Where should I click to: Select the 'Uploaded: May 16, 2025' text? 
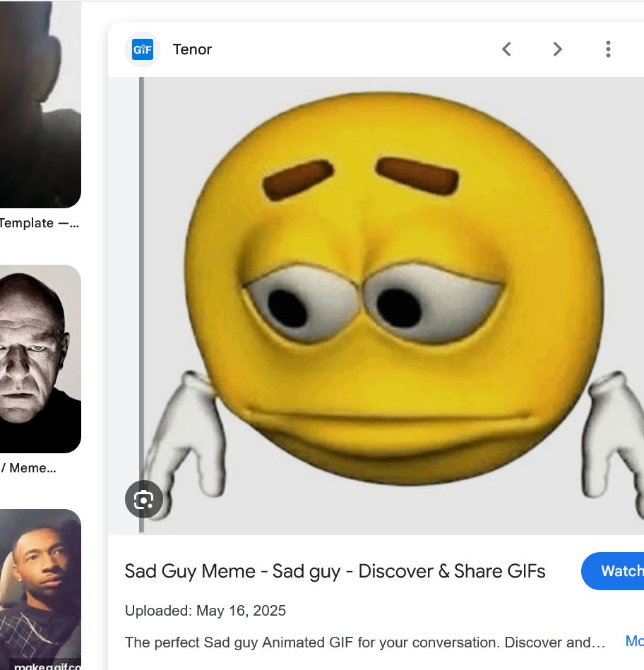pyautogui.click(x=205, y=611)
